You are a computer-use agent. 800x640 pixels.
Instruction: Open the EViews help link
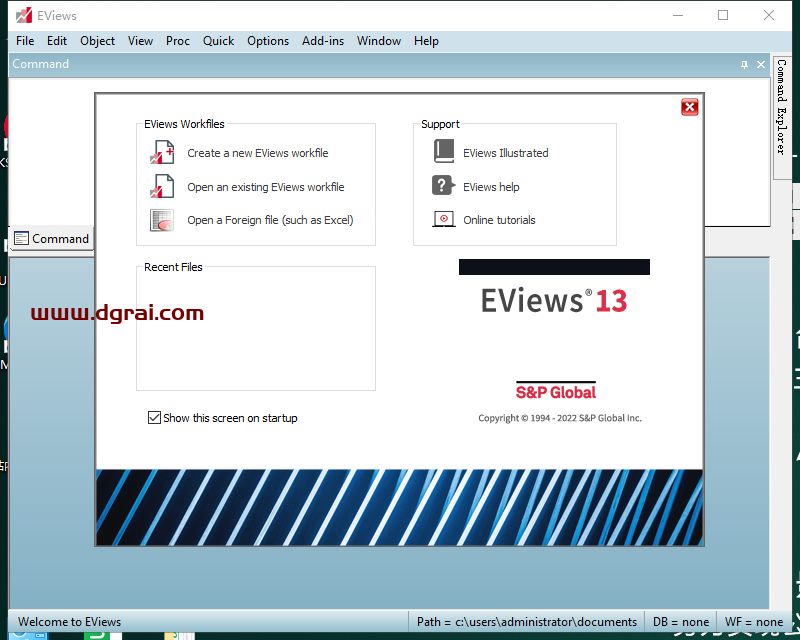[491, 187]
